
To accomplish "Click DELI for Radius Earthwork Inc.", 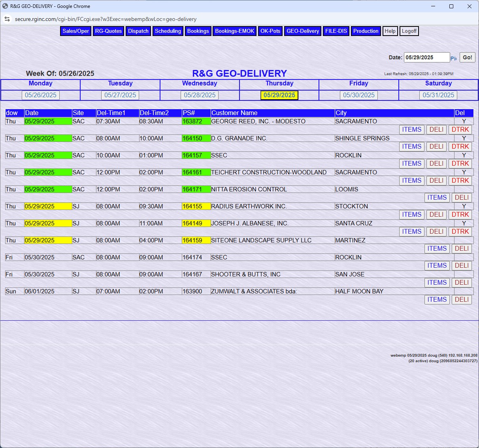I will point(436,215).
